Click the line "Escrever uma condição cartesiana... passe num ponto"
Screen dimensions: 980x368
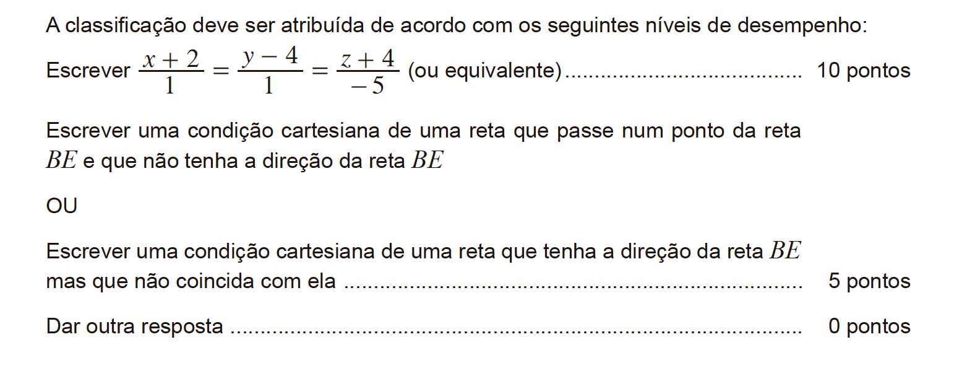pyautogui.click(x=423, y=131)
